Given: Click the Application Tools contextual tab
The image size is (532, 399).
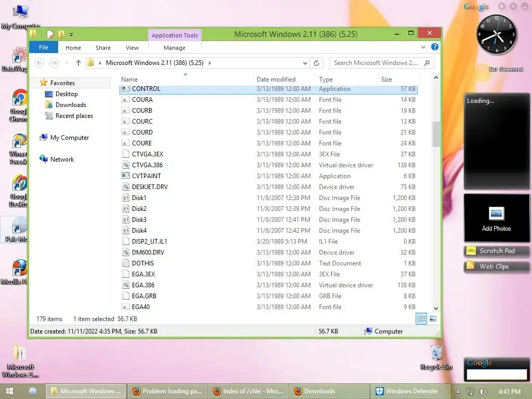Looking at the screenshot, I should tap(175, 35).
